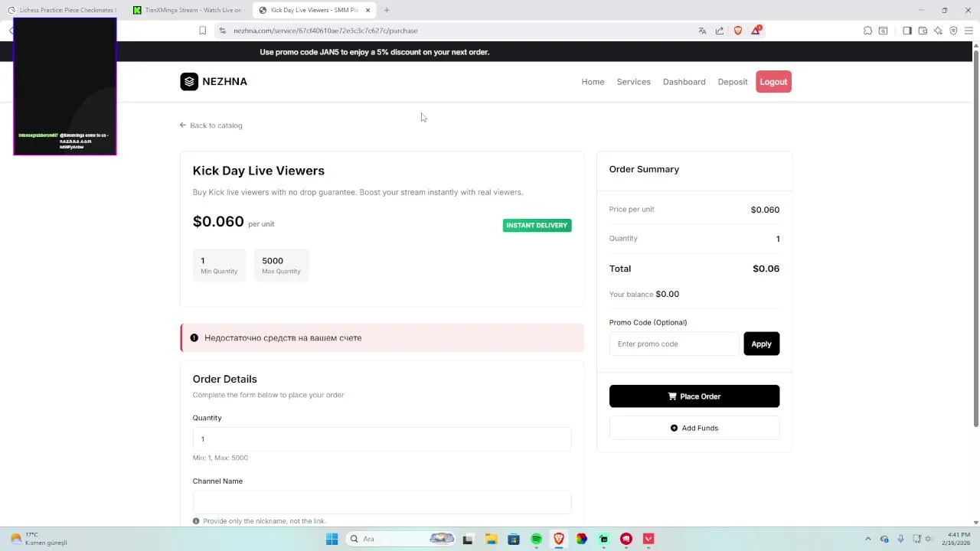Switch to the TianXMinga Stream tab
This screenshot has width=980, height=551.
(188, 10)
